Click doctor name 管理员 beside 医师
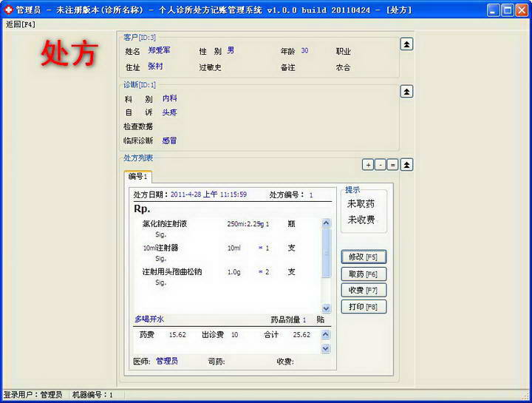This screenshot has width=532, height=403. [167, 361]
